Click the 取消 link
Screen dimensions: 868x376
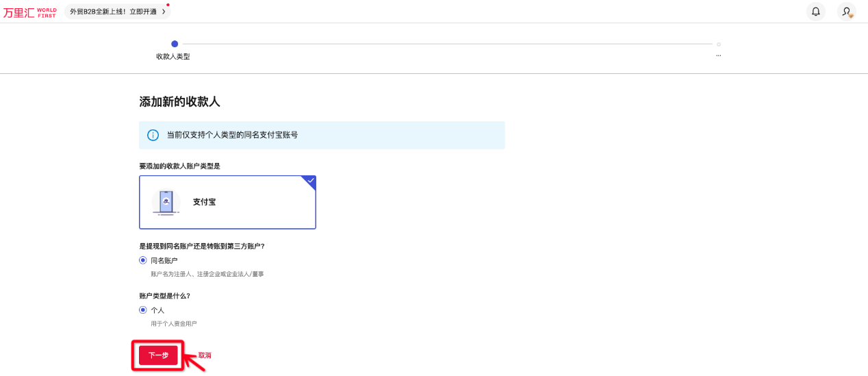pyautogui.click(x=205, y=355)
